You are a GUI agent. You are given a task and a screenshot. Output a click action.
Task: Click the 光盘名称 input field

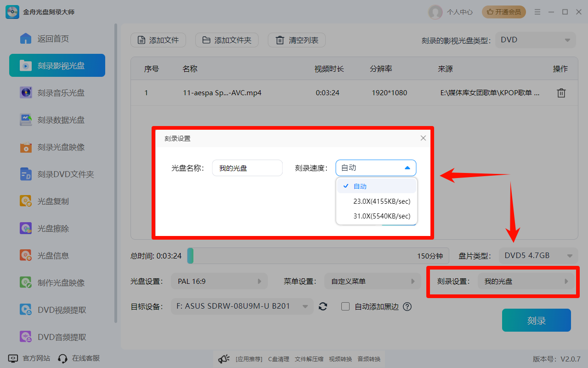click(x=247, y=168)
